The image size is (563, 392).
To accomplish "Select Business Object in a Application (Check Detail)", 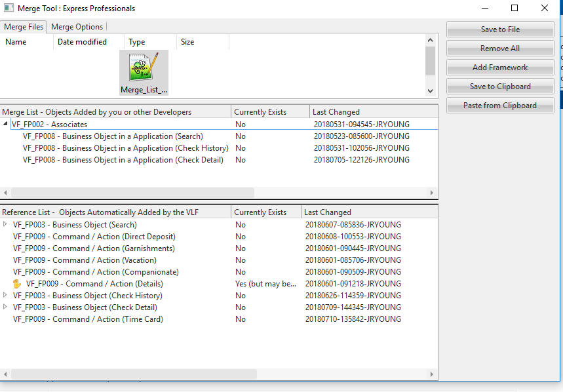I will coord(123,160).
